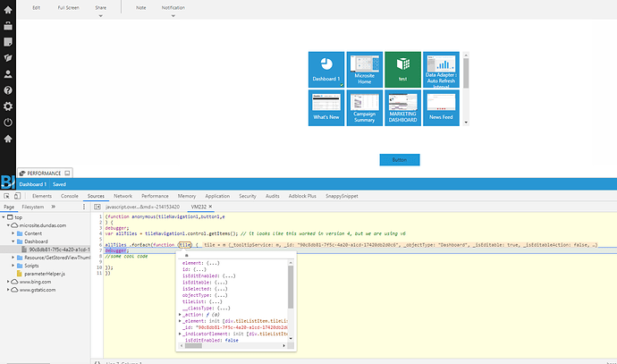This screenshot has width=617, height=364.
Task: Click the tile list scrollbar down arrow
Action: point(466,123)
